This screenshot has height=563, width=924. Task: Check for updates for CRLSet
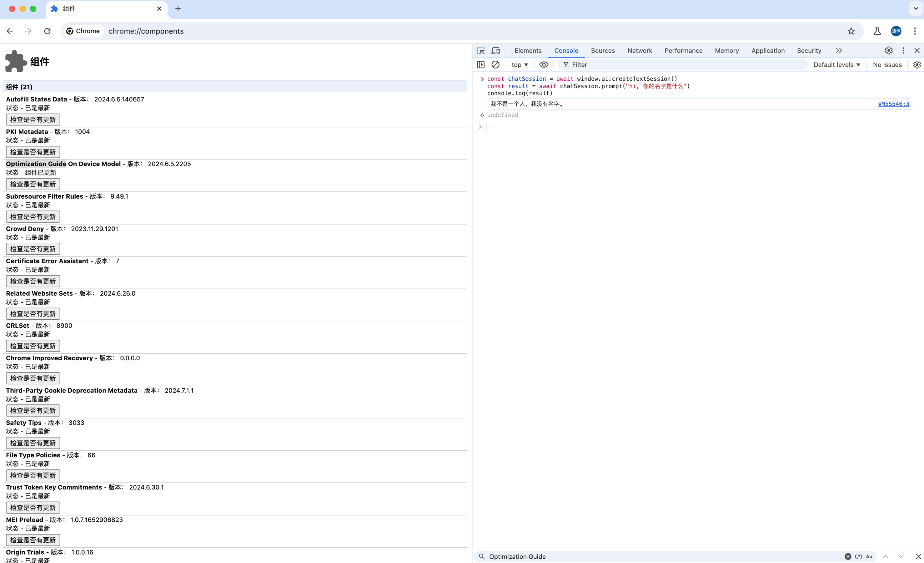[33, 346]
